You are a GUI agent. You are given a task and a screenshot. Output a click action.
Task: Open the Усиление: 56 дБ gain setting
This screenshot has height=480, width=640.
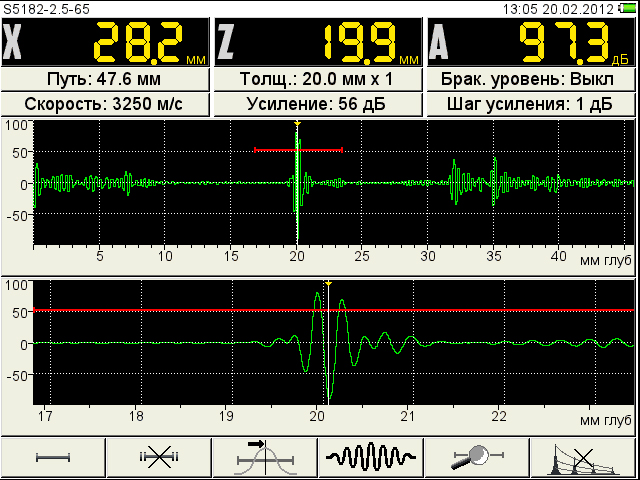pyautogui.click(x=318, y=105)
